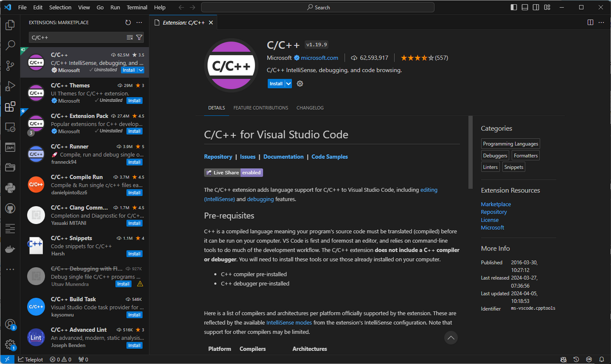Open the File menu
The height and width of the screenshot is (364, 611).
point(22,7)
